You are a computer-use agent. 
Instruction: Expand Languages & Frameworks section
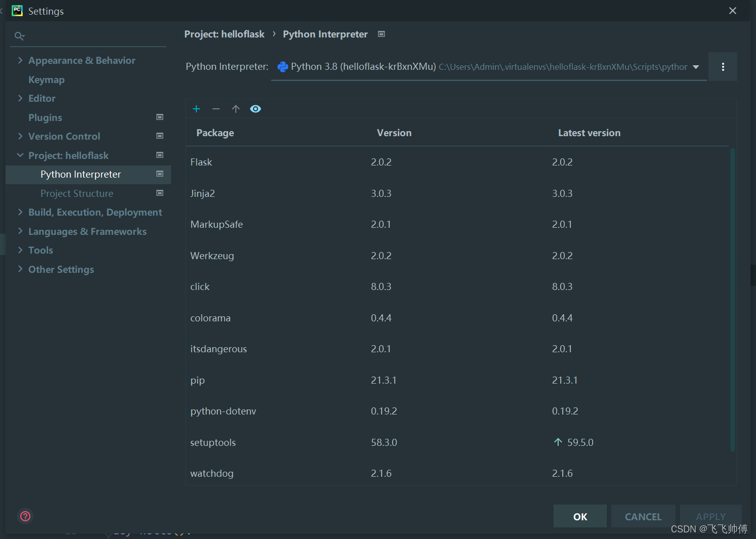20,231
